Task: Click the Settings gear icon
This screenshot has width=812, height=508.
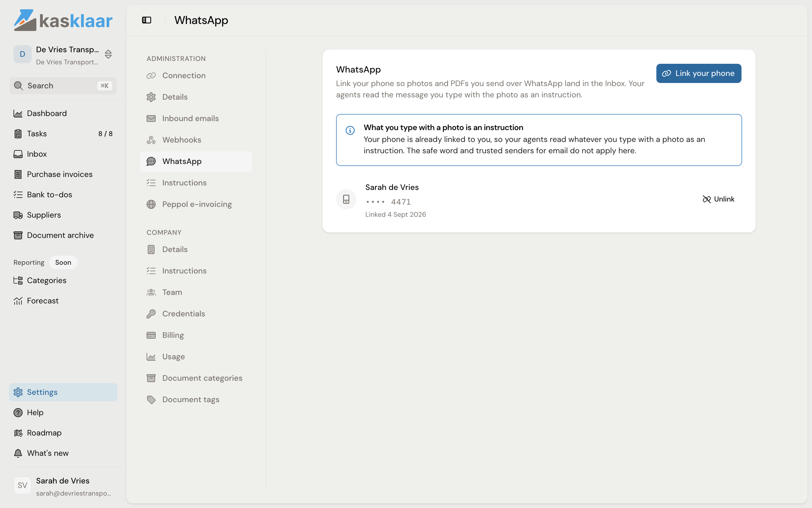Action: pyautogui.click(x=18, y=392)
